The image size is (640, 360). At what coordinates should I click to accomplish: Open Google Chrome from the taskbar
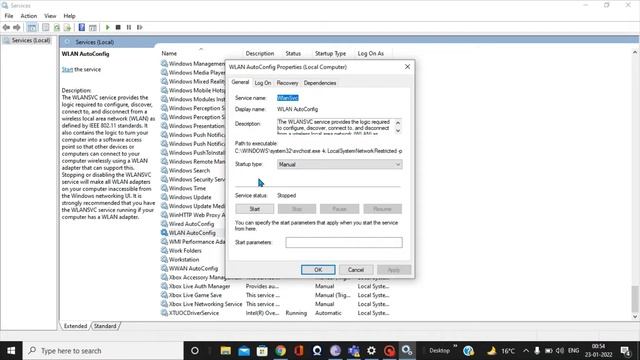(x=280, y=351)
